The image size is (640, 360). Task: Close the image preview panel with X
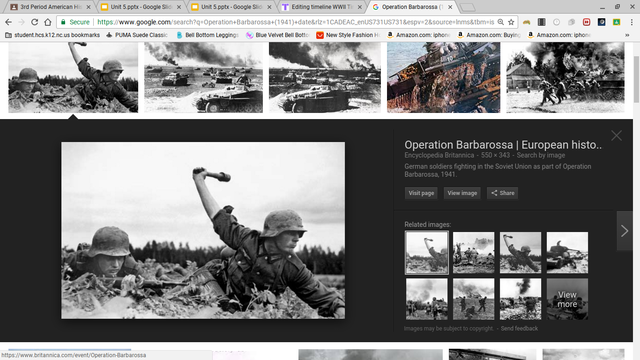[616, 136]
